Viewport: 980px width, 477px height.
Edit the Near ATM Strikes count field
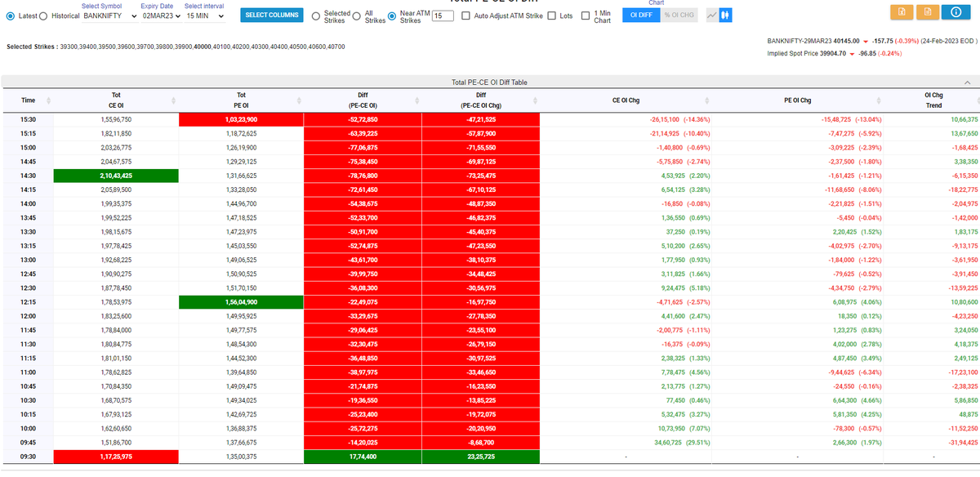(x=443, y=16)
